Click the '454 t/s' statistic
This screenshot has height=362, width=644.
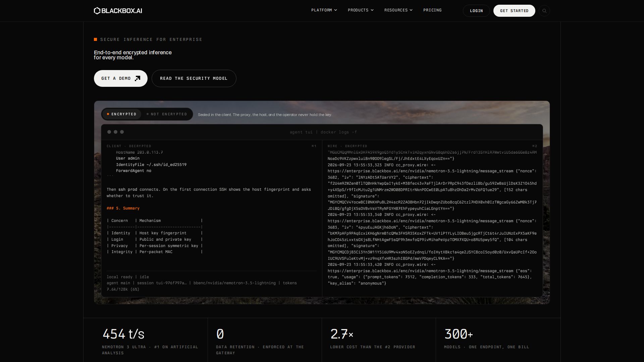123,334
